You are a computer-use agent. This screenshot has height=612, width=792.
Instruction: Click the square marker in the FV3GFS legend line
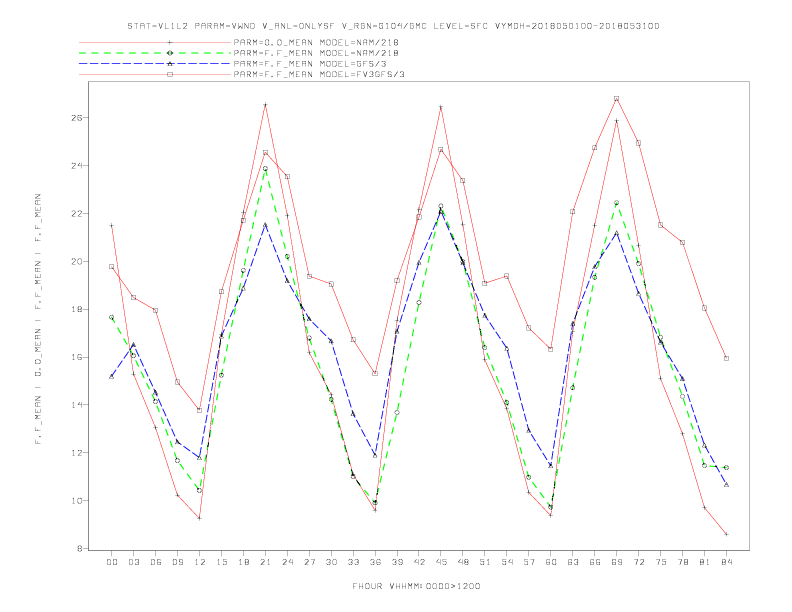pyautogui.click(x=170, y=74)
